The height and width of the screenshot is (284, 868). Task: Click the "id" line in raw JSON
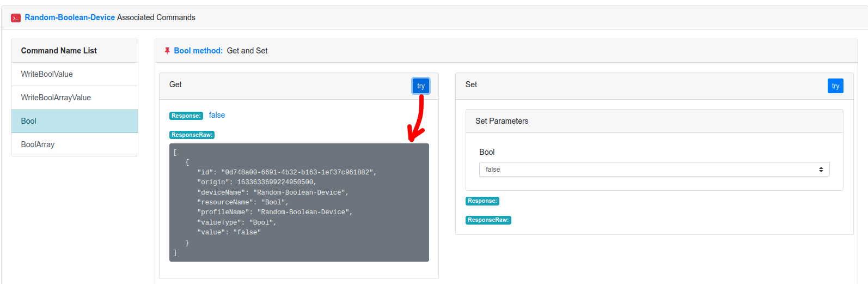click(286, 172)
